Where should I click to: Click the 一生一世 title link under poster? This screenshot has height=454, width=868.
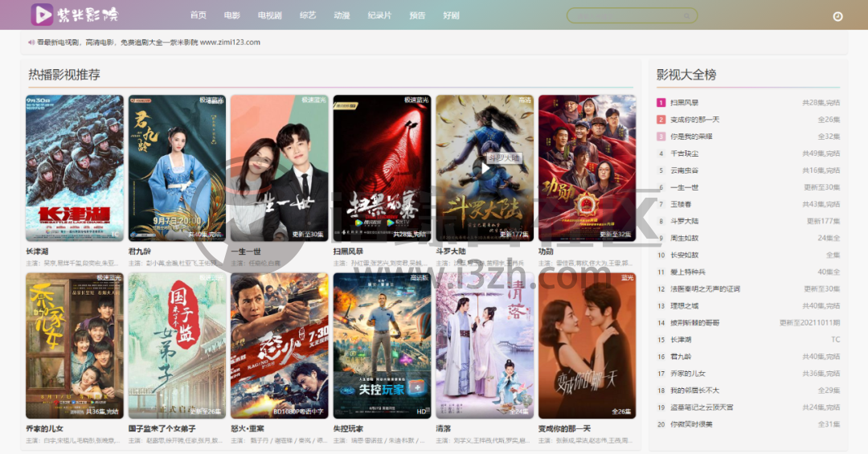[246, 252]
